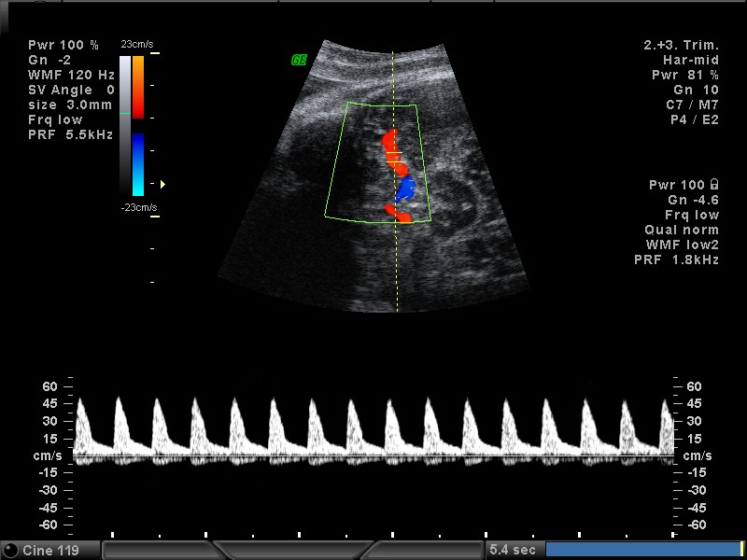Viewport: 747px width, 560px height.
Task: Click the lock icon beside Pwr 100
Action: tap(713, 184)
